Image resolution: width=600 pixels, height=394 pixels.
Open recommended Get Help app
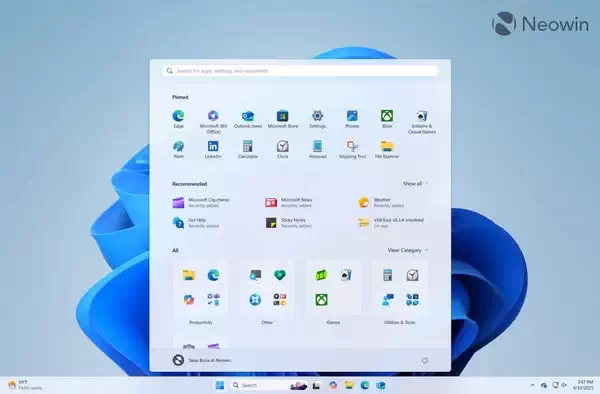pos(196,223)
